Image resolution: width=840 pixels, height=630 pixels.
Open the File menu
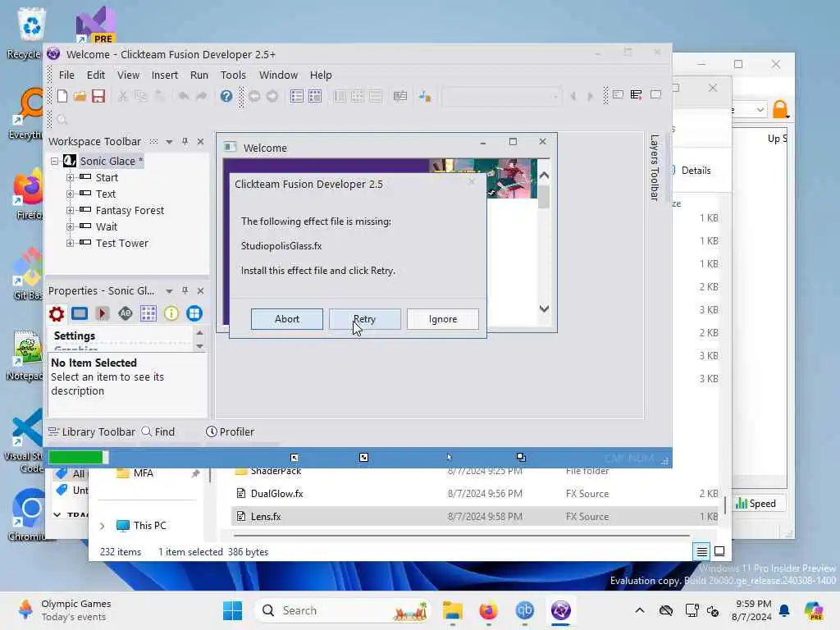(66, 75)
